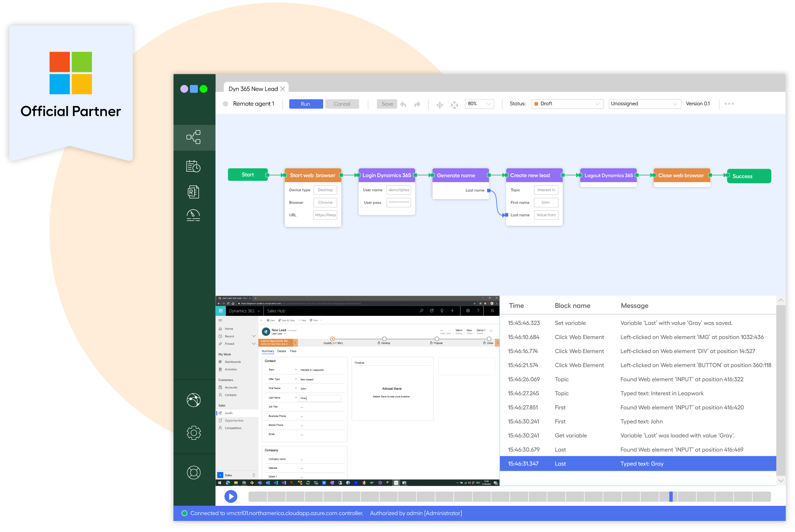Screen dimensions: 795x532
Task: Open the dashboard gauge sidebar icon
Action: click(x=193, y=215)
